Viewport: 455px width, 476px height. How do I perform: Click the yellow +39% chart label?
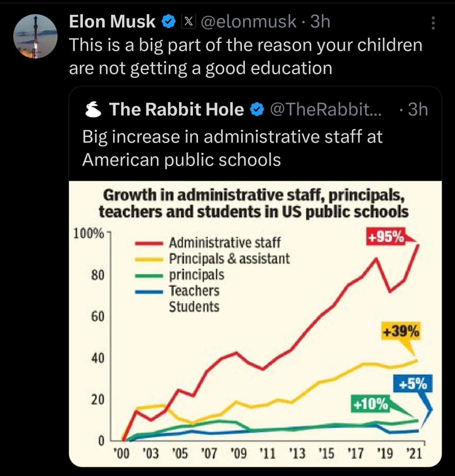(x=401, y=331)
